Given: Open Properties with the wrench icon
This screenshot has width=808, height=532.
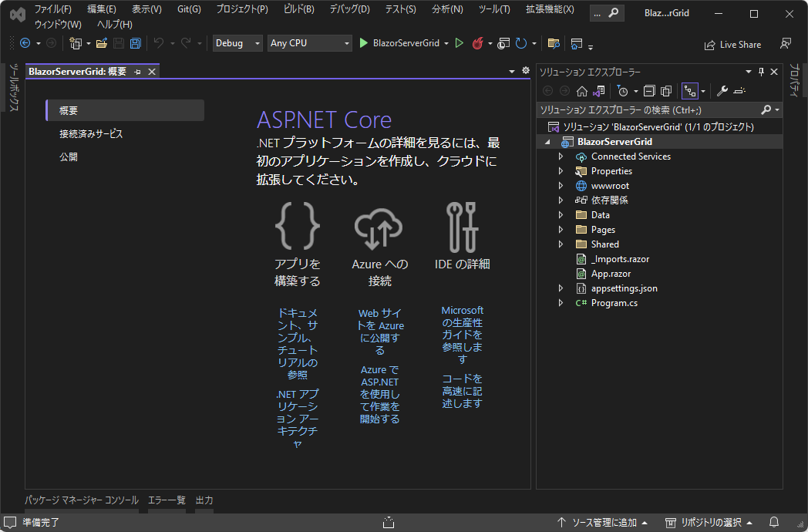Looking at the screenshot, I should coord(722,91).
